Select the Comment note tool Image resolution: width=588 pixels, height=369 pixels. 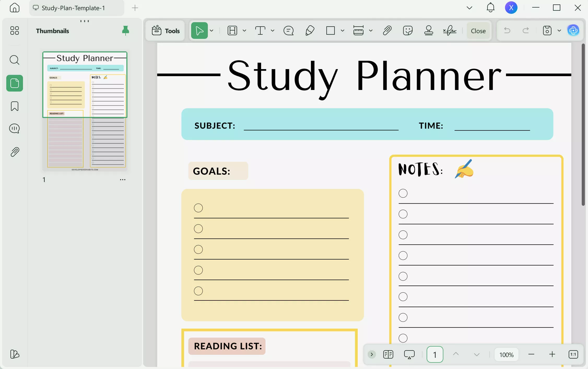(x=289, y=31)
